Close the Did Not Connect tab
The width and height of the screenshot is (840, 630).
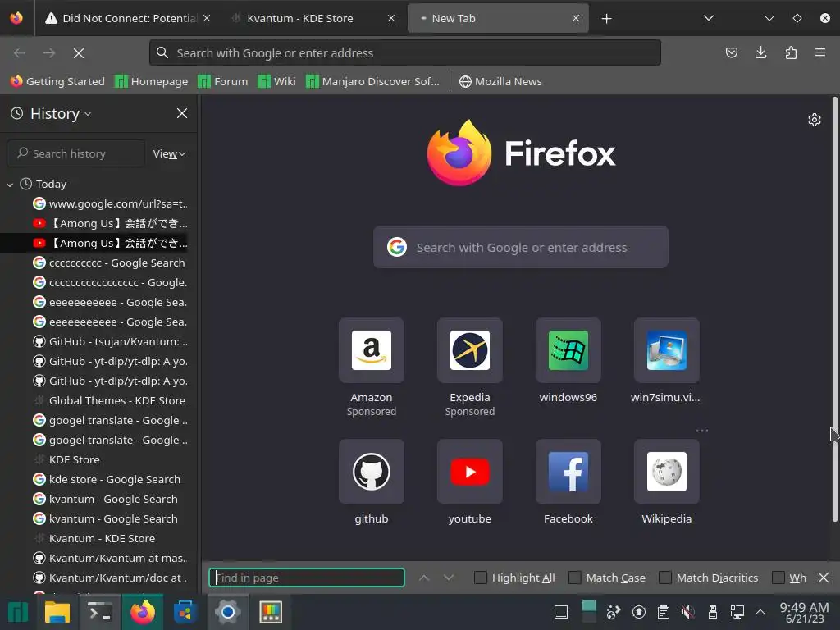click(x=207, y=18)
